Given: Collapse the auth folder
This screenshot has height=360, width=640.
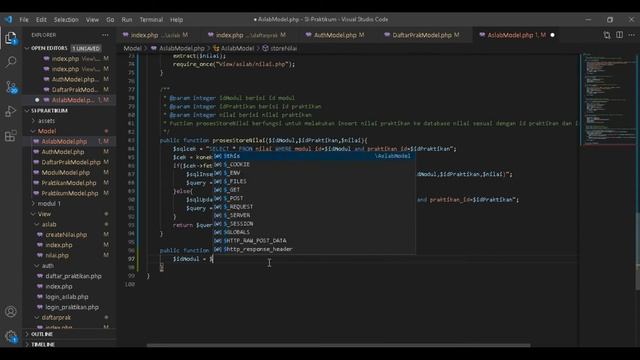Looking at the screenshot, I should click(x=48, y=266).
